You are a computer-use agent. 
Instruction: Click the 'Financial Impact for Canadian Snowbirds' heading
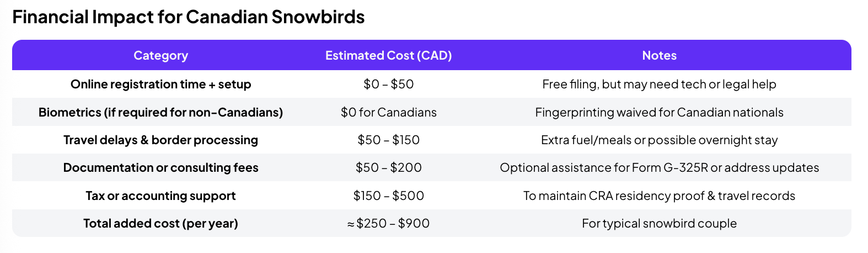(x=188, y=17)
